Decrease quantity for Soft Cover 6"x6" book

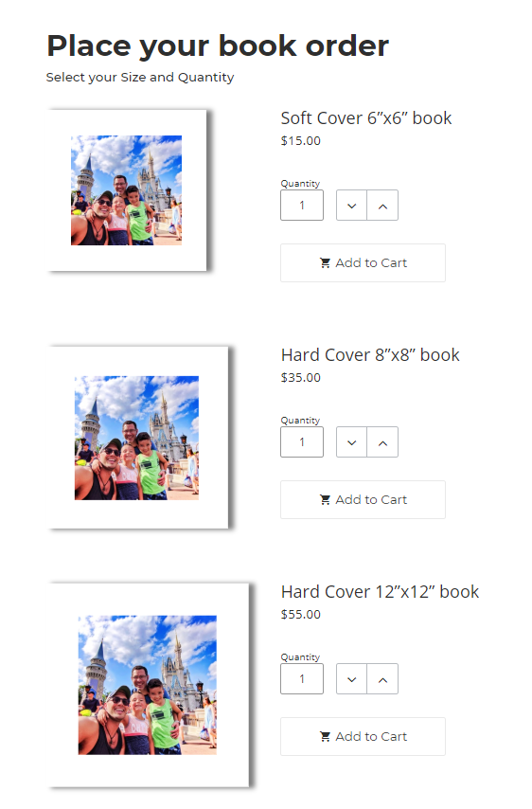pyautogui.click(x=351, y=206)
